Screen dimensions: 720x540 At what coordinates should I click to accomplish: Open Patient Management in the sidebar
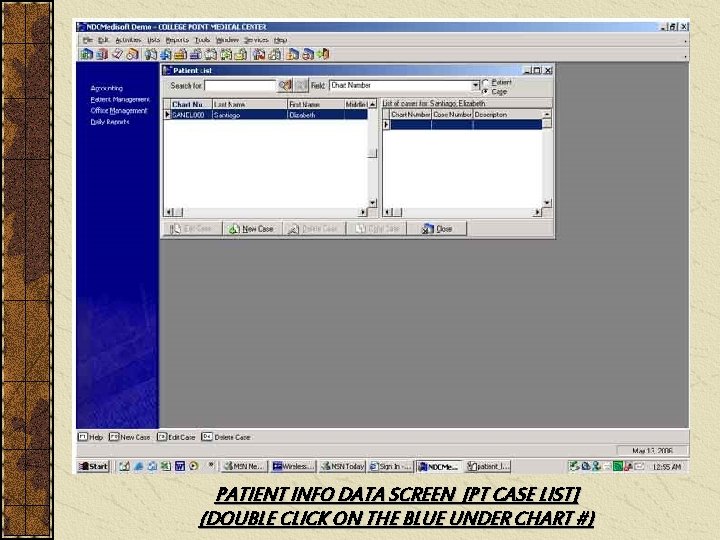click(x=120, y=100)
